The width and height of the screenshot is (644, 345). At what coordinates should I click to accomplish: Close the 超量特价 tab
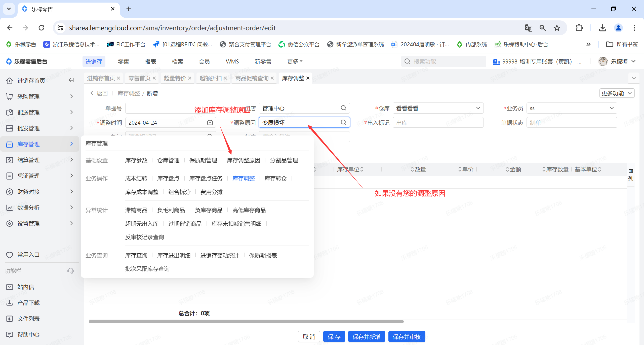pos(190,78)
